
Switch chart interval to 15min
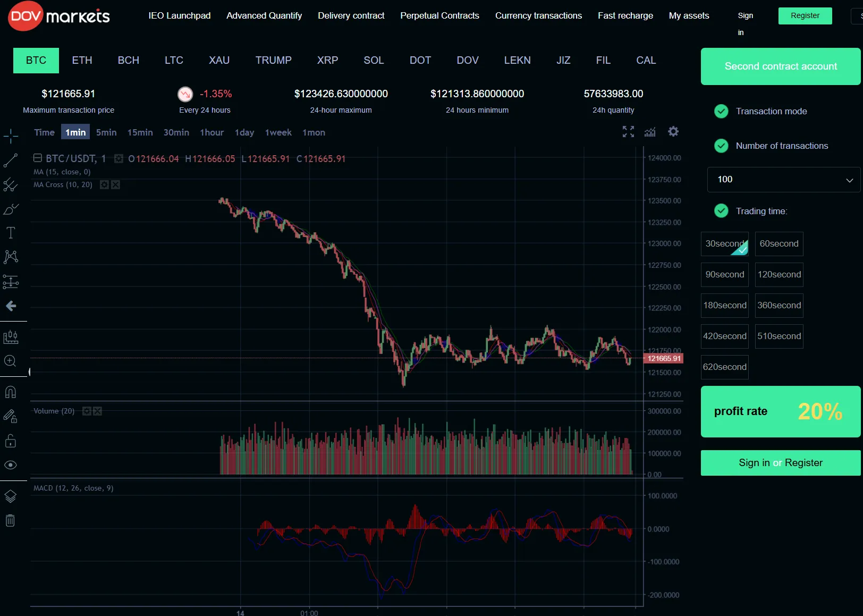click(x=140, y=132)
